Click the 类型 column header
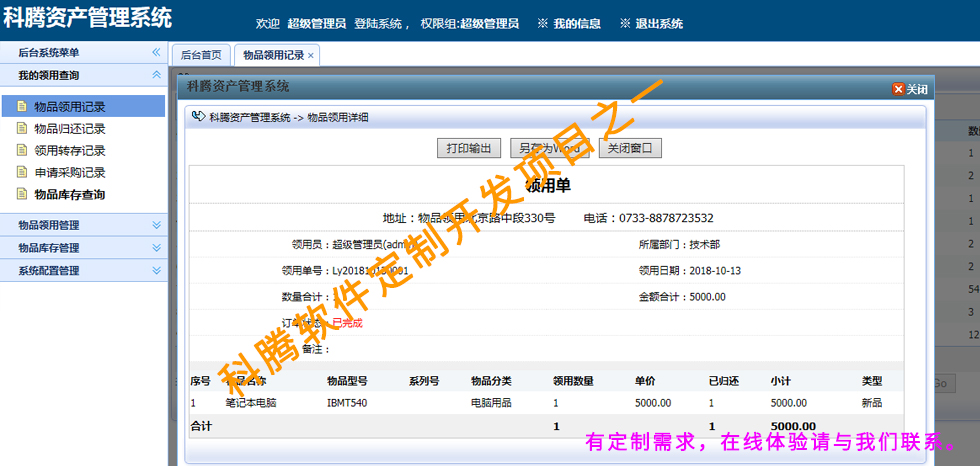The width and height of the screenshot is (980, 466). pyautogui.click(x=872, y=381)
